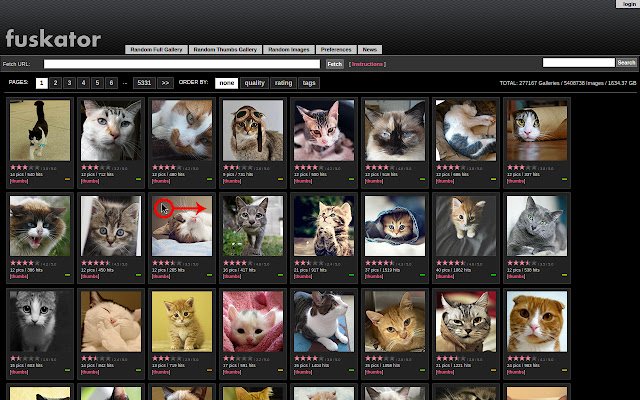Open the kitten standing with paws together

tap(324, 226)
